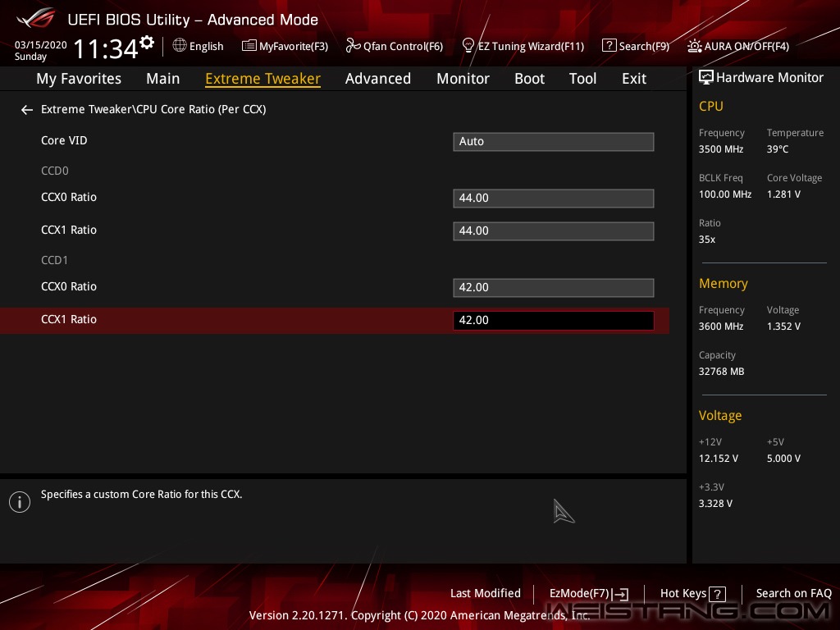Viewport: 840px width, 630px height.
Task: Click +12V reading 12.152 V
Action: [718, 459]
